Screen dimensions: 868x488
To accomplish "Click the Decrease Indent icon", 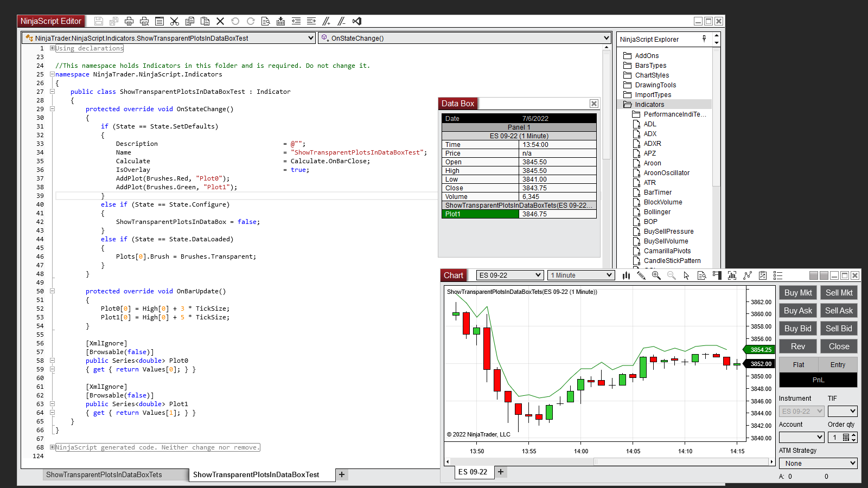I will coord(296,21).
